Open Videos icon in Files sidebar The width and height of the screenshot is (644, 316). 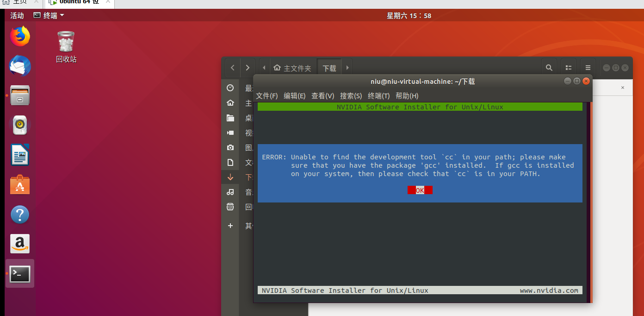point(230,133)
